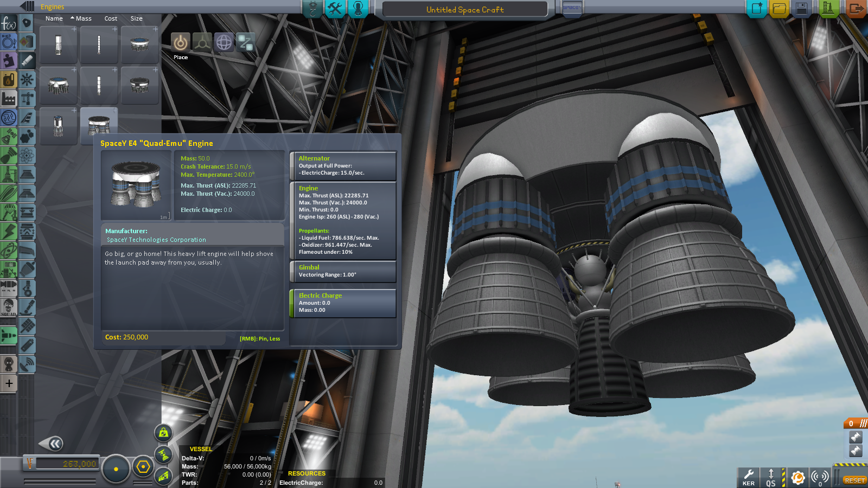The height and width of the screenshot is (488, 868).
Task: Open the Kerbal-head category icon
Action: 9,363
